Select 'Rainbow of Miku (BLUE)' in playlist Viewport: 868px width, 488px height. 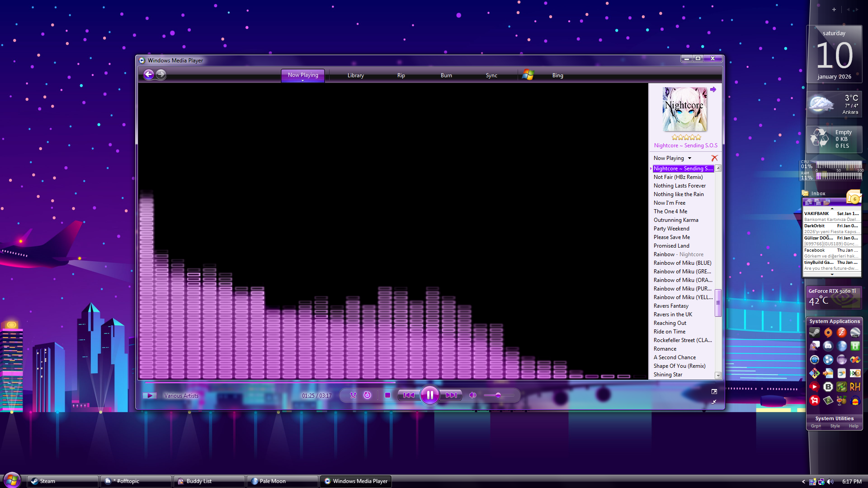[x=682, y=263]
